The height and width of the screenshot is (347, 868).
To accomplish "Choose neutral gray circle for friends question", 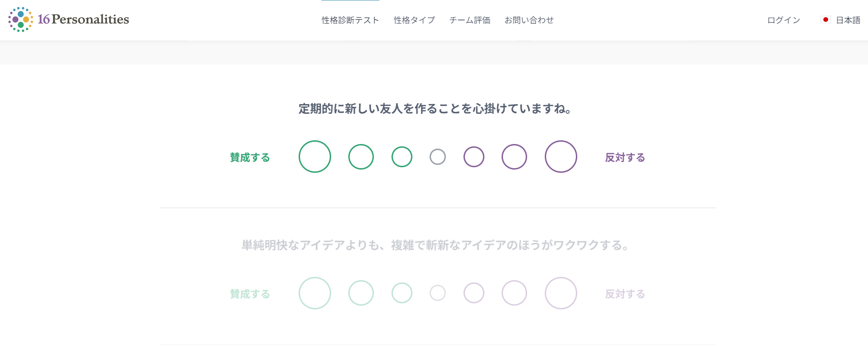I will pyautogui.click(x=437, y=157).
